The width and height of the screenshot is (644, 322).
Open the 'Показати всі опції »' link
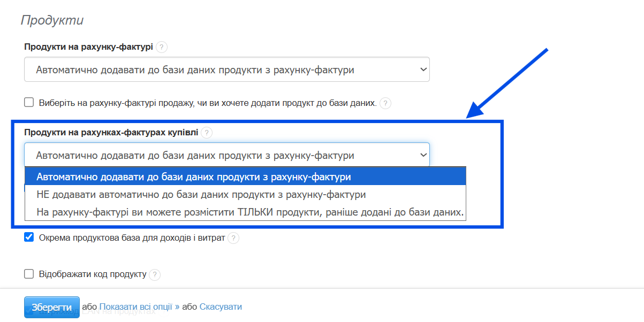point(139,307)
